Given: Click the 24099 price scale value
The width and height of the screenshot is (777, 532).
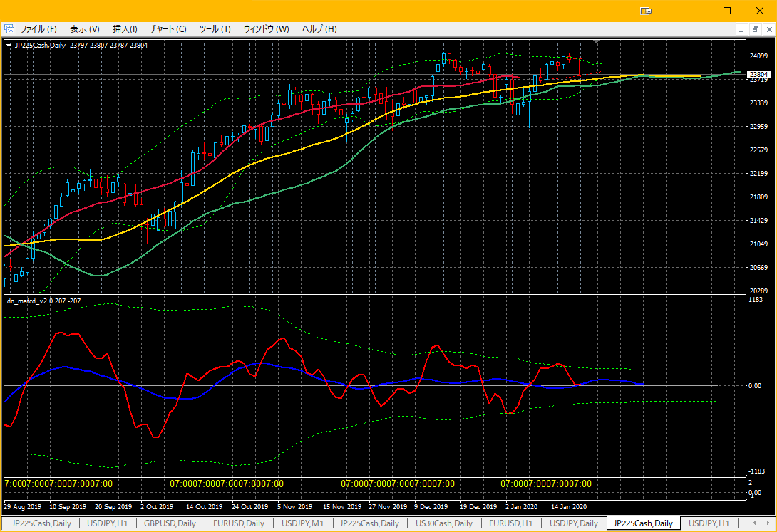Looking at the screenshot, I should pos(758,56).
